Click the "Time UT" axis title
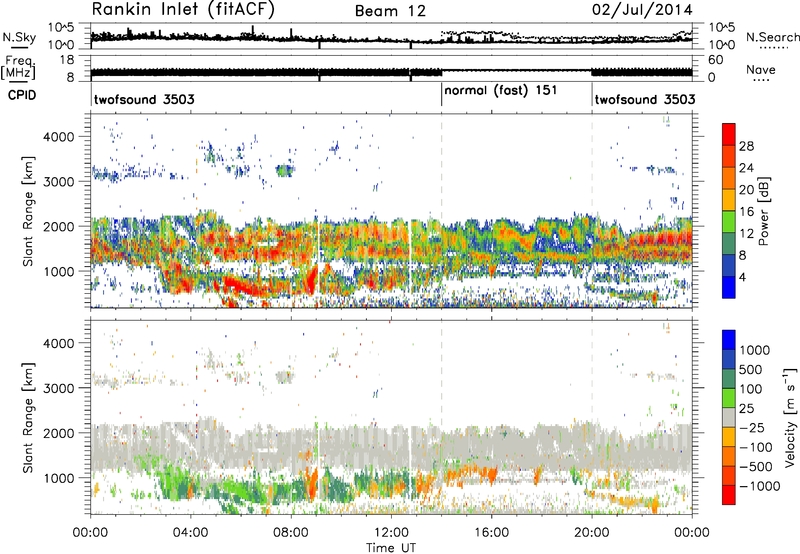Viewport: 800px width, 554px height. click(391, 547)
